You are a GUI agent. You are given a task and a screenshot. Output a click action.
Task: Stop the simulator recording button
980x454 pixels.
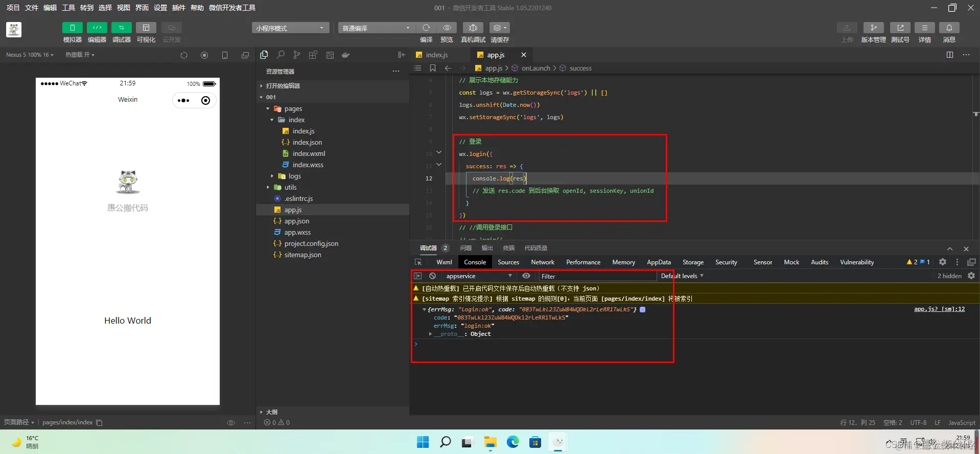pos(204,55)
